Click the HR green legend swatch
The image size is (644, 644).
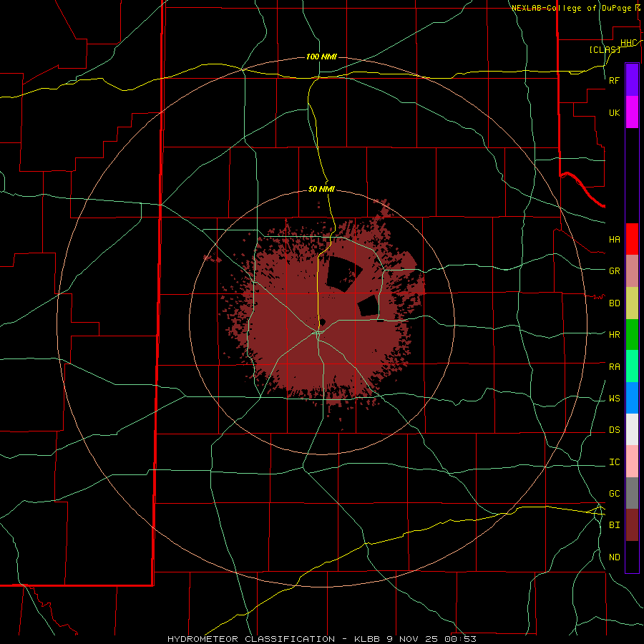pyautogui.click(x=632, y=334)
